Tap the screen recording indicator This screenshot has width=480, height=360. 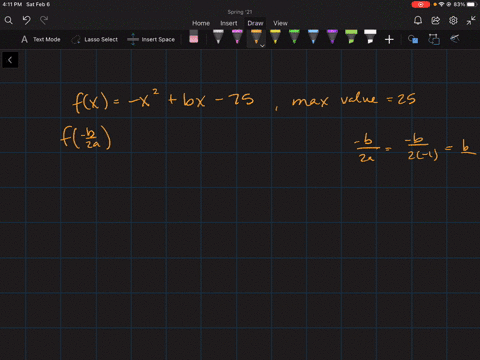point(421,4)
